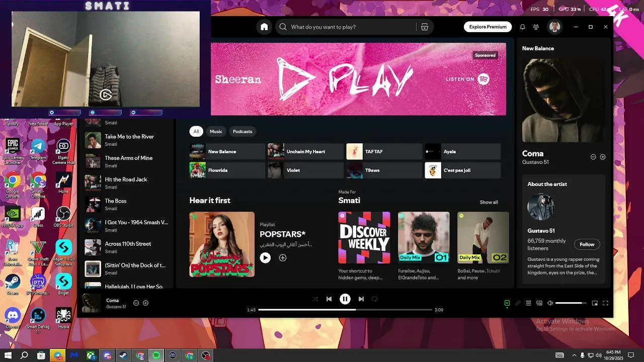Open Friend Activity icon
Screen dimensions: 644x362
coord(536,27)
